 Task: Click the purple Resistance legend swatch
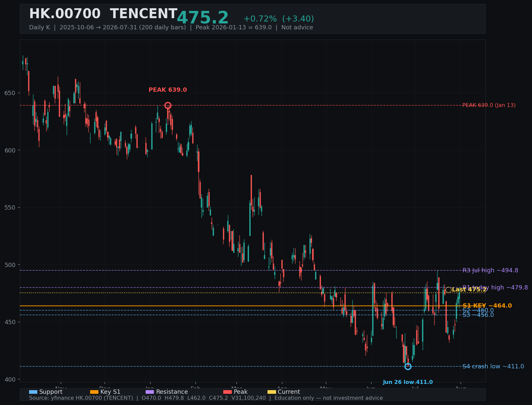coord(150,392)
